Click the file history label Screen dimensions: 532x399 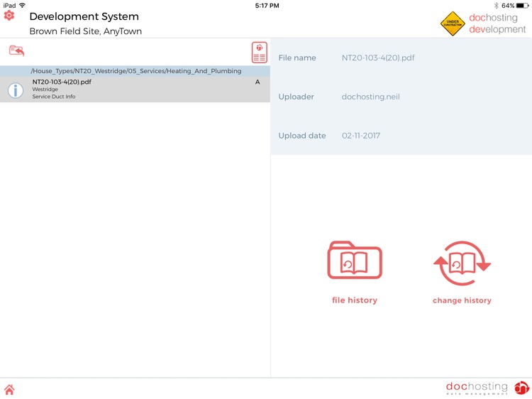point(355,300)
